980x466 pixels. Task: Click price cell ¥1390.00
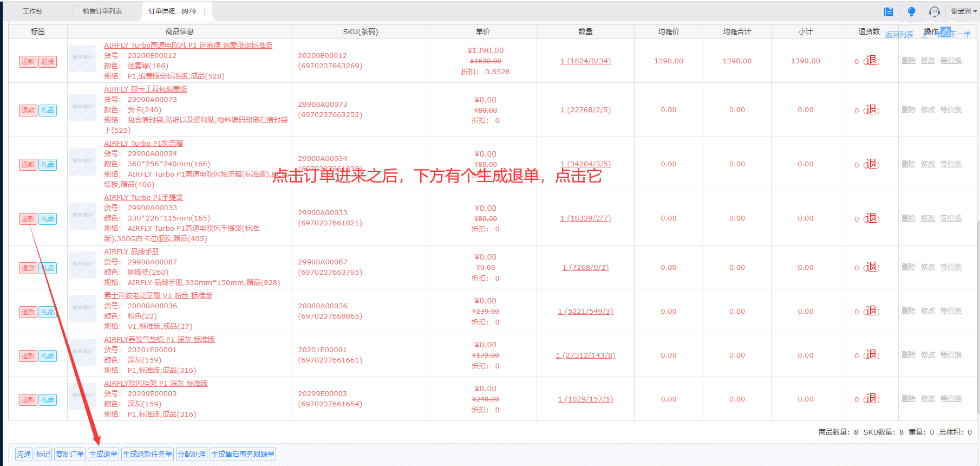(486, 50)
